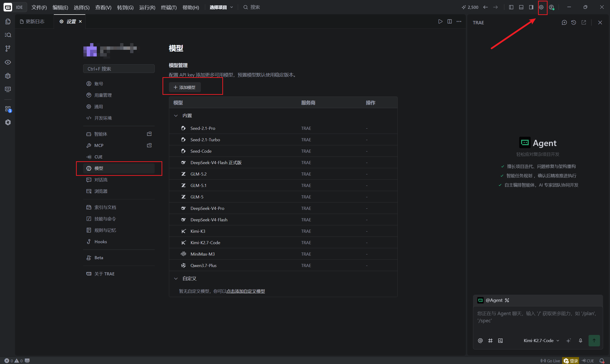Open the 开发环境 settings section

(x=119, y=118)
